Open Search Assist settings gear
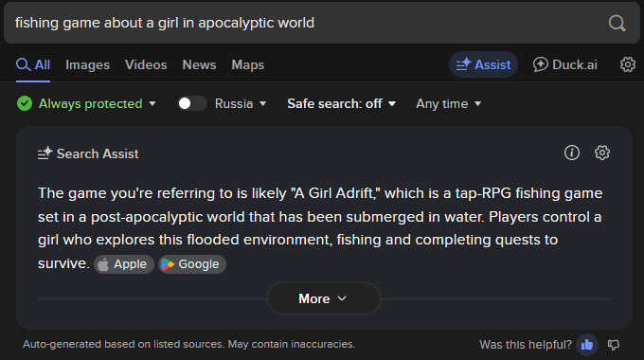Image resolution: width=644 pixels, height=360 pixels. (x=602, y=153)
